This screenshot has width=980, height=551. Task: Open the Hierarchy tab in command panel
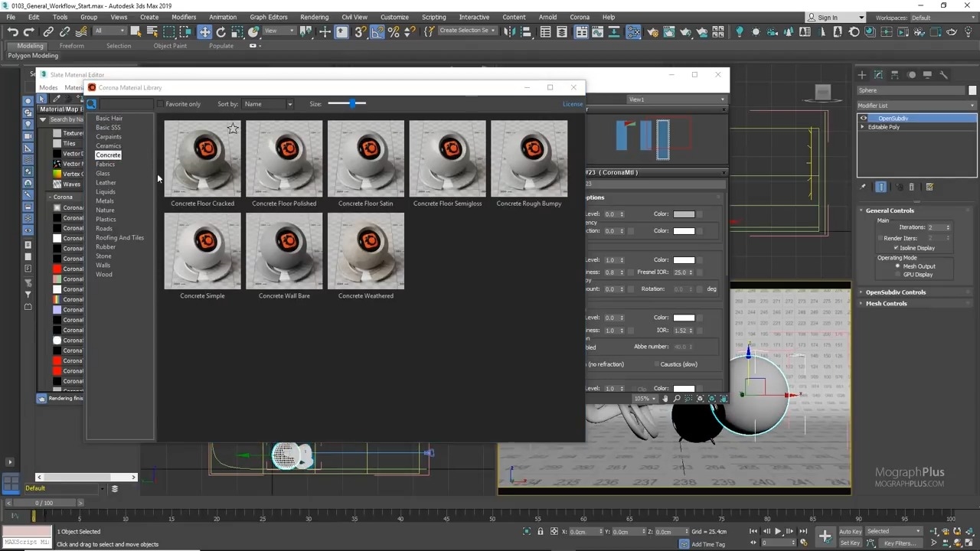click(895, 75)
